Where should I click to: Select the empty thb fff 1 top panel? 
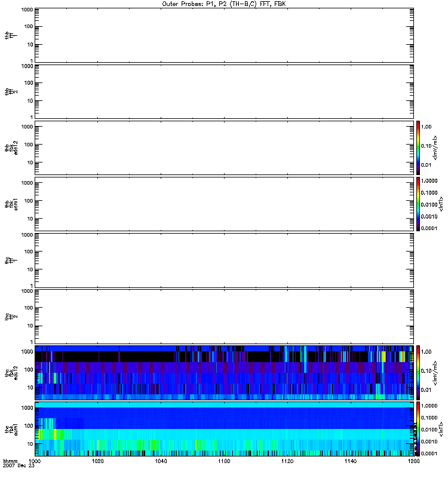[224, 35]
